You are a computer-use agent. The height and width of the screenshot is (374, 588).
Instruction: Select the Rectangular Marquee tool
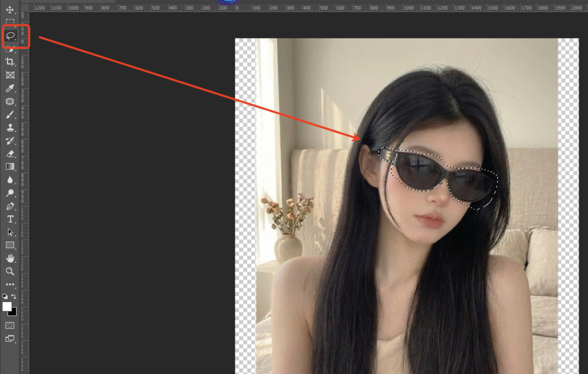point(10,23)
